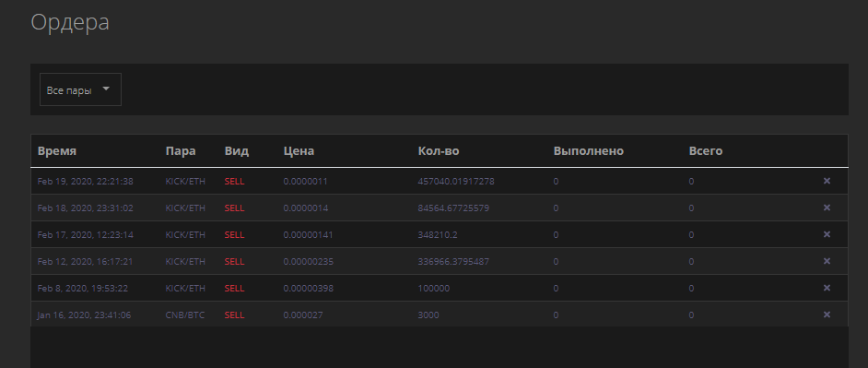Viewport: 868px width, 368px height.
Task: Click the 'Выполнено' column header
Action: (589, 150)
